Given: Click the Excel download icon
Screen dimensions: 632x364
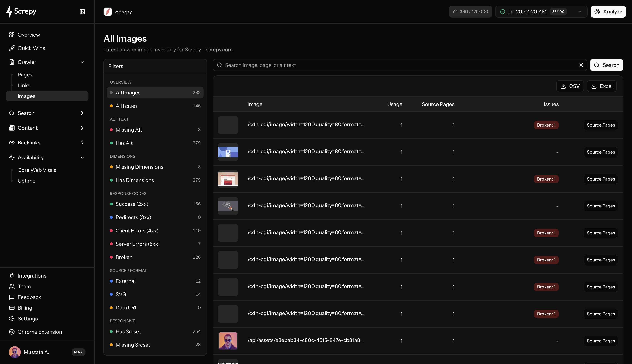Looking at the screenshot, I should tap(594, 86).
